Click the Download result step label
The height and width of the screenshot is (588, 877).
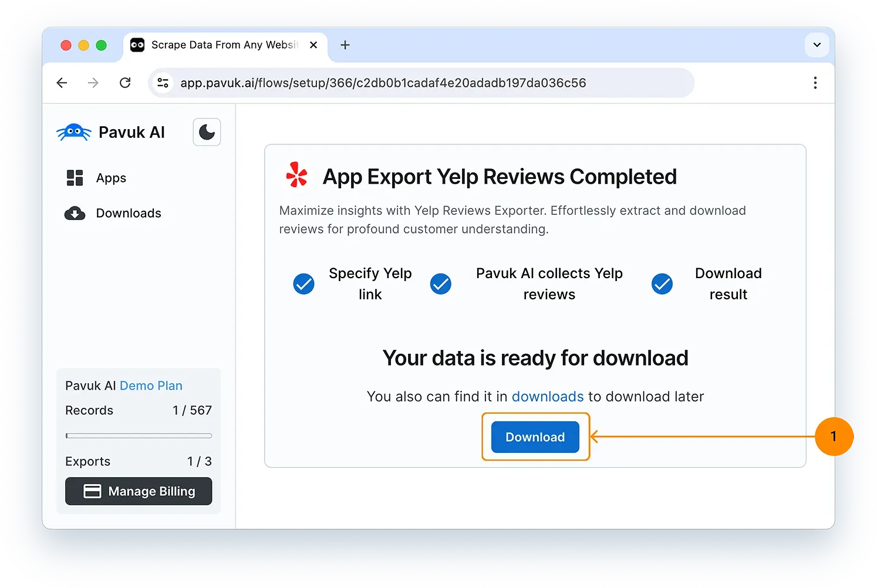(x=728, y=284)
